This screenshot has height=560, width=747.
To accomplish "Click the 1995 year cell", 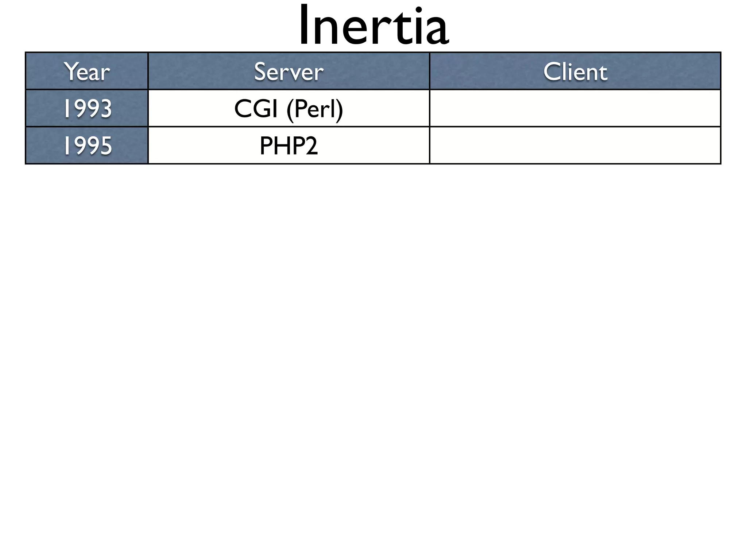I will point(87,145).
